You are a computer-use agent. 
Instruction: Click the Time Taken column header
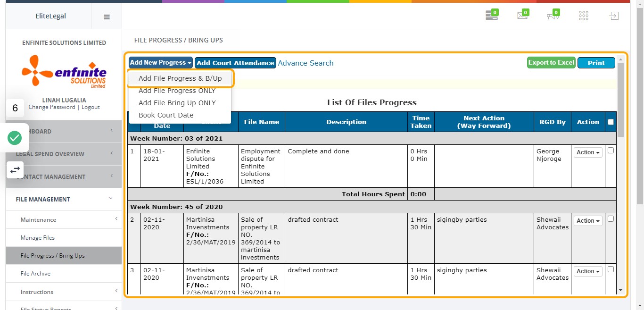421,122
